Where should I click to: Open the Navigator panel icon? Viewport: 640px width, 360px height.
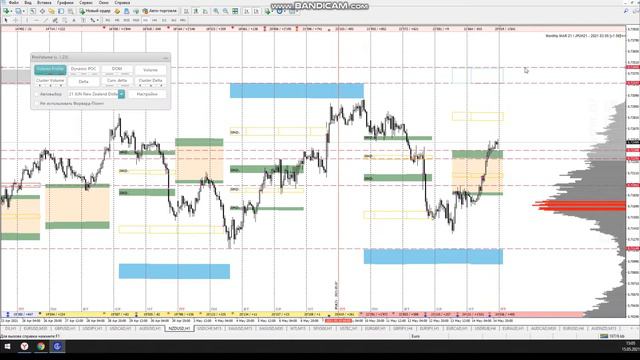(51, 11)
